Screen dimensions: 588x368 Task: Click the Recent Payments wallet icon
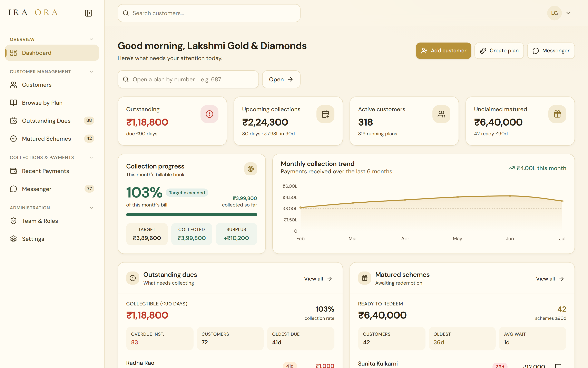coord(13,171)
